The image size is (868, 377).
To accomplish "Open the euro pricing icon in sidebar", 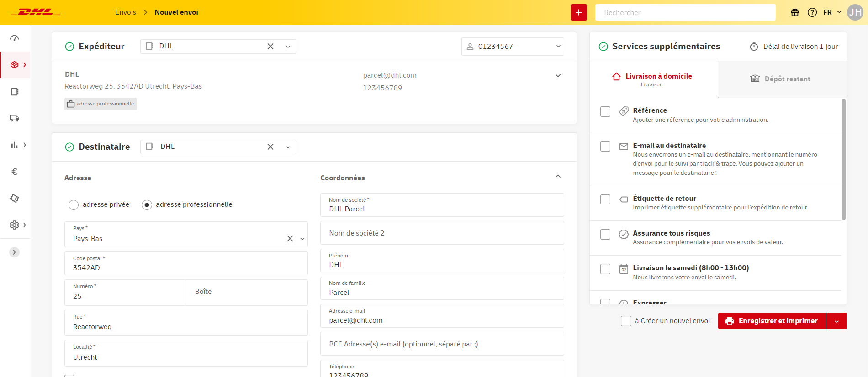I will pos(15,172).
